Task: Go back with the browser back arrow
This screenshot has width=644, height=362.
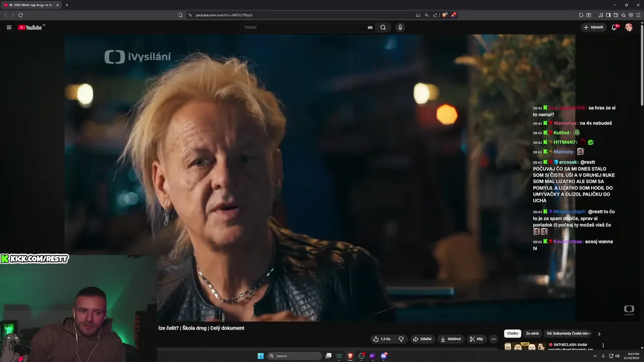Action: 6,15
